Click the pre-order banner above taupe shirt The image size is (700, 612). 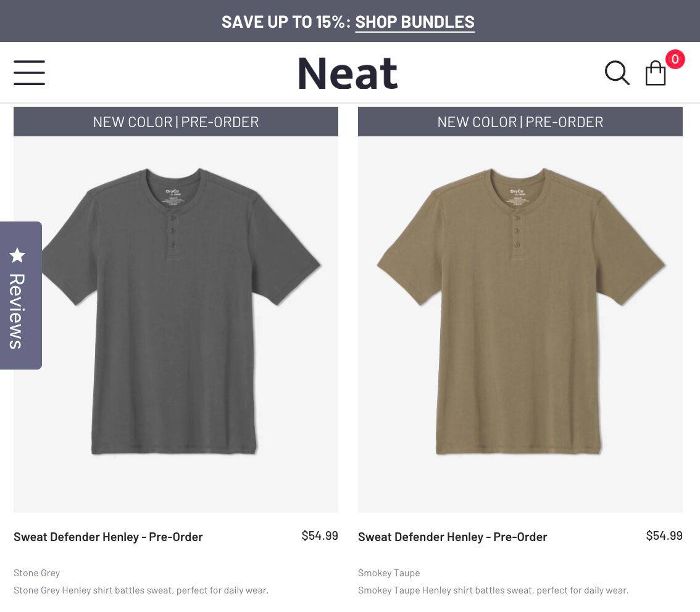coord(520,122)
